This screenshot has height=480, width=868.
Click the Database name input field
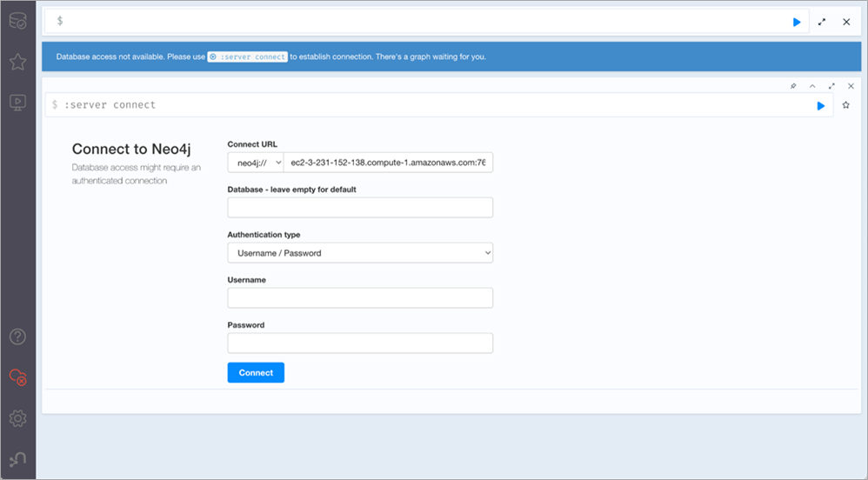360,208
